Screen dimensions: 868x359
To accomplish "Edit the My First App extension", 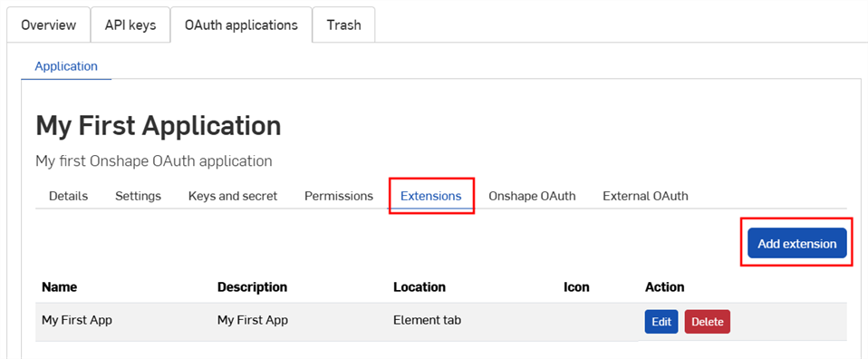I will click(661, 322).
